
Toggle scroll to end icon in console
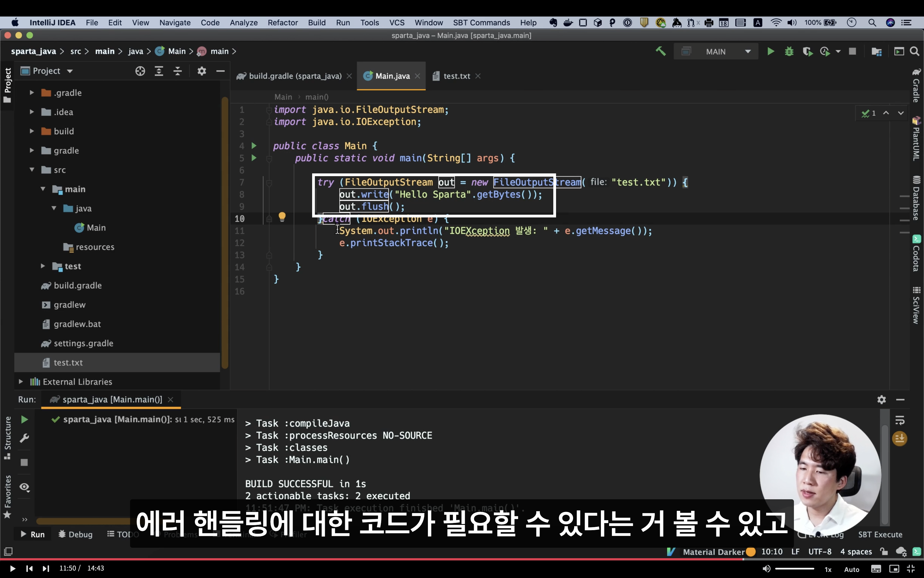900,438
